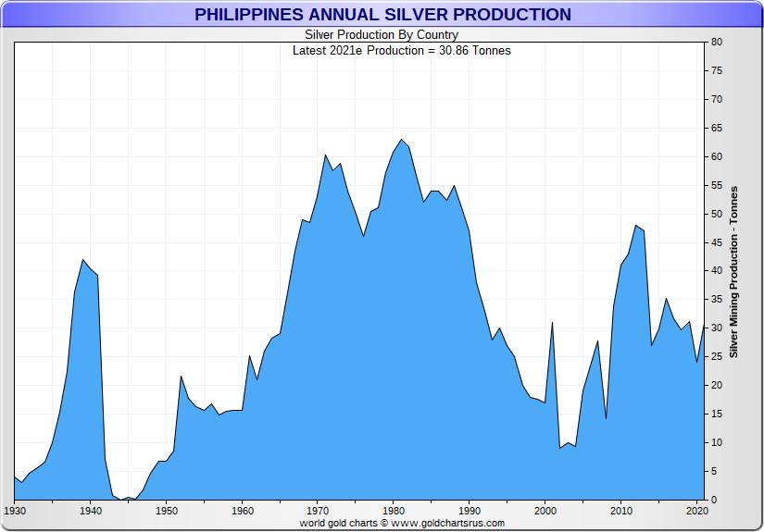Select the 2010 x-axis year label
This screenshot has height=532, width=764.
(x=621, y=510)
